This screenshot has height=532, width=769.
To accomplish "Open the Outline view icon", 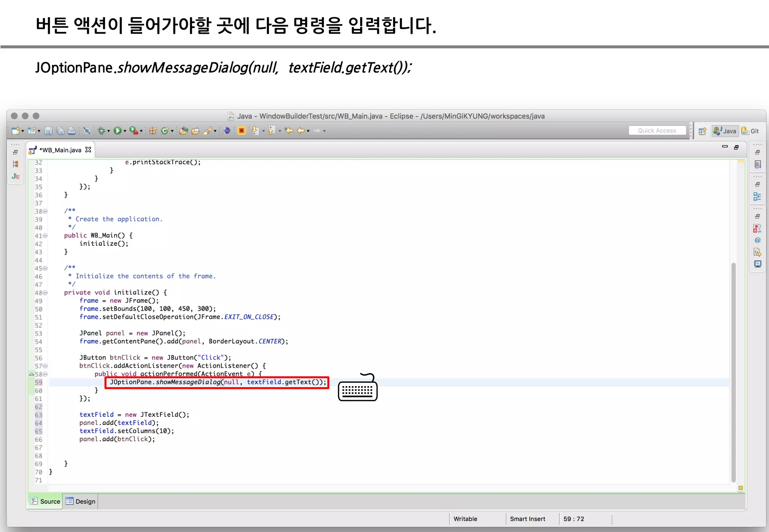I will pos(757,196).
